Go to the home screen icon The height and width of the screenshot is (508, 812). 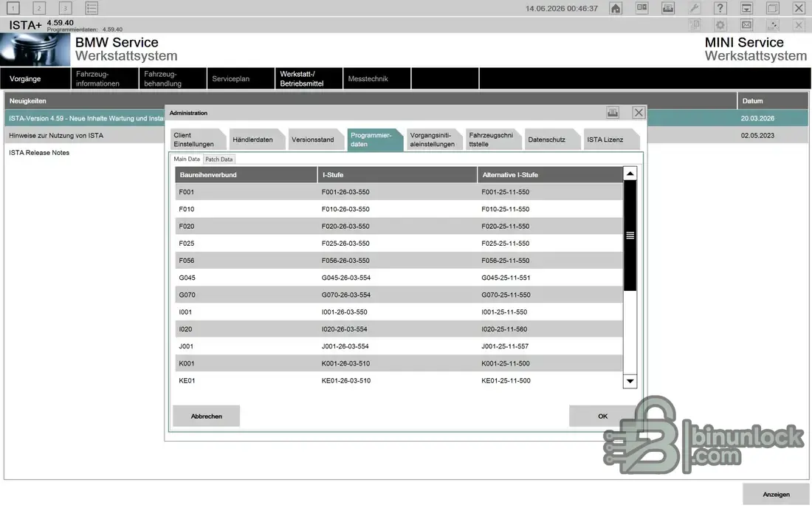[615, 8]
